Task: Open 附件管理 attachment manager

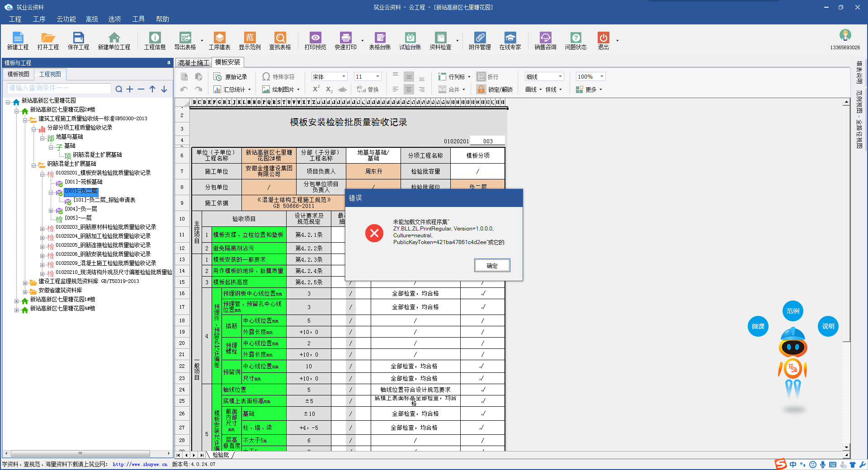Action: [x=480, y=40]
